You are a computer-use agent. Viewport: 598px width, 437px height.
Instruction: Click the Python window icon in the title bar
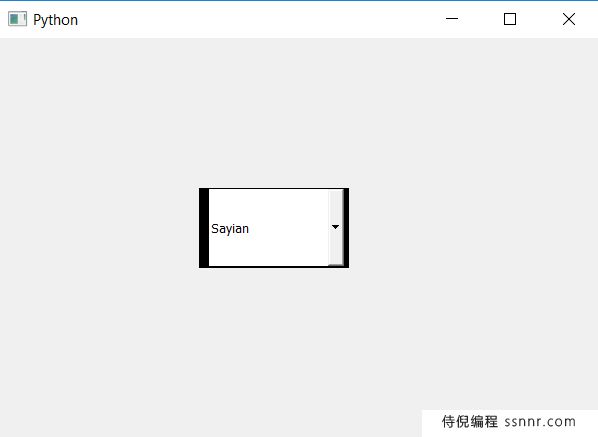(17, 19)
